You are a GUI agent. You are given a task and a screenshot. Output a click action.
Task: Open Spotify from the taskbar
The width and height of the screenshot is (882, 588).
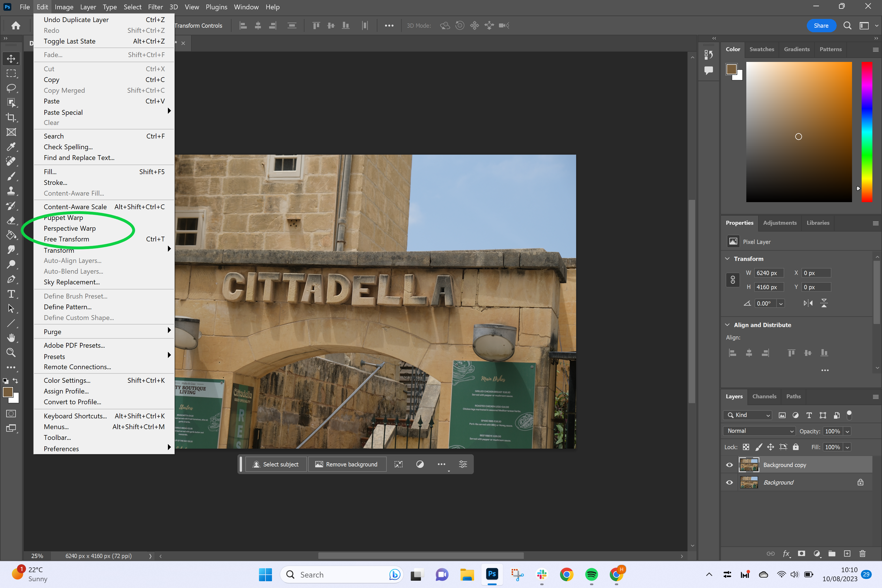coord(591,574)
